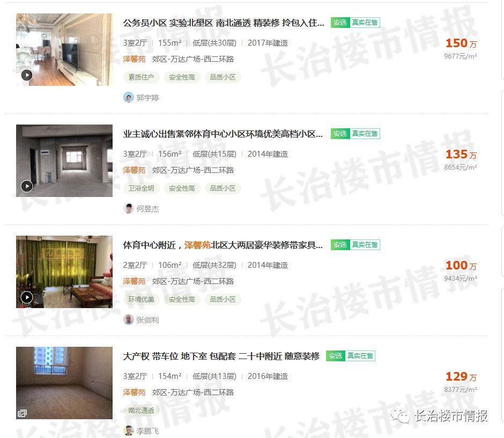The image size is (504, 438).
Task: Open listing 大产权 带车位 地下室
Action: coord(221,356)
